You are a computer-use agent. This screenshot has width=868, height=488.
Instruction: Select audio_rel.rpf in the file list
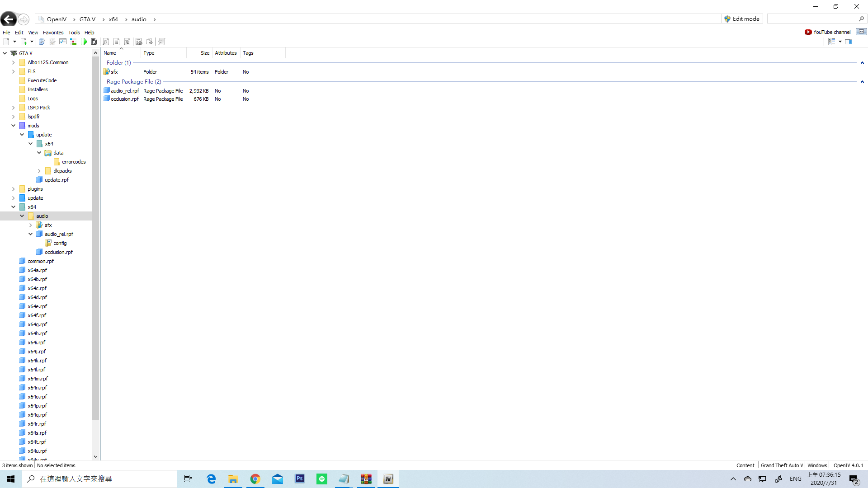click(x=125, y=91)
